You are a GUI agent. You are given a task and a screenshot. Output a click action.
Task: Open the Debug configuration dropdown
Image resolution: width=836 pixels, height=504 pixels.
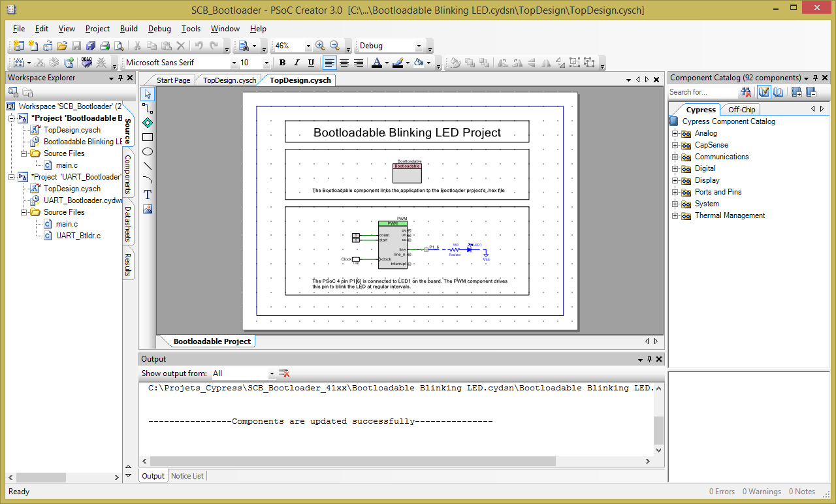419,46
